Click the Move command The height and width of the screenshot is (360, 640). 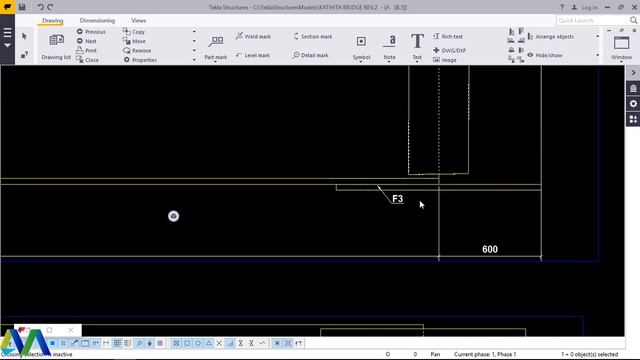click(134, 41)
